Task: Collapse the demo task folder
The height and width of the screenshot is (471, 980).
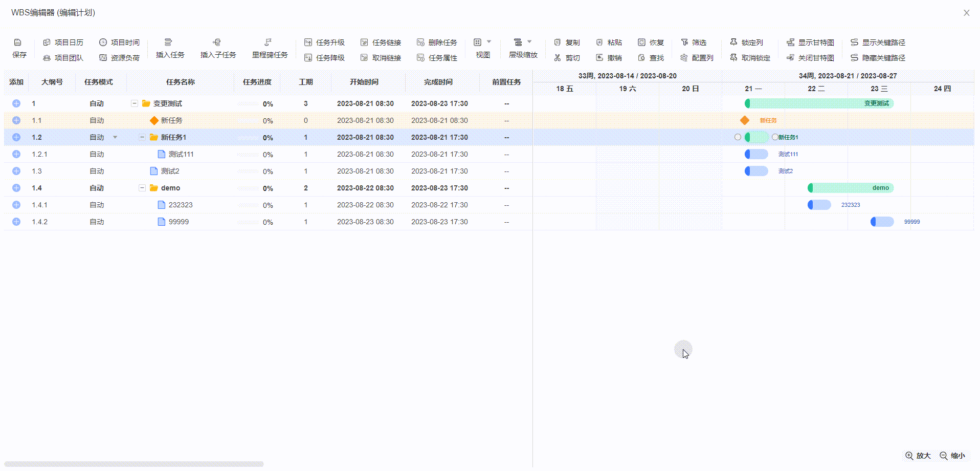Action: click(x=142, y=188)
